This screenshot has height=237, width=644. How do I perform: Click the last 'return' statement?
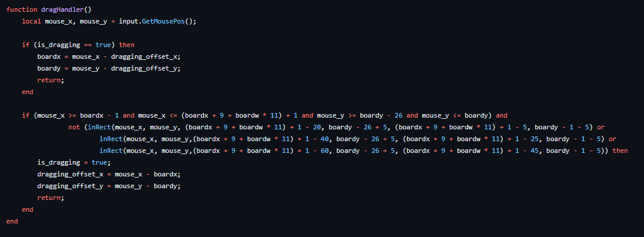[49, 198]
